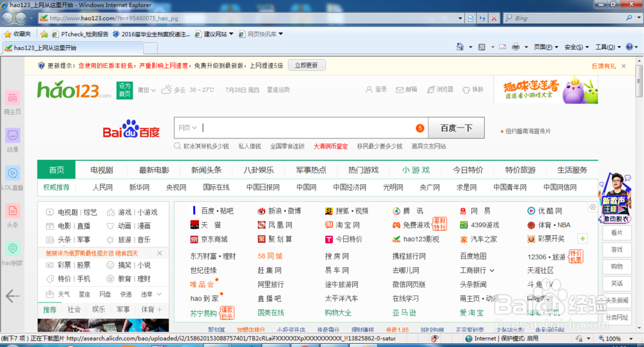Open the 工具(O) menu dropdown
The image size is (644, 347).
coord(608,47)
